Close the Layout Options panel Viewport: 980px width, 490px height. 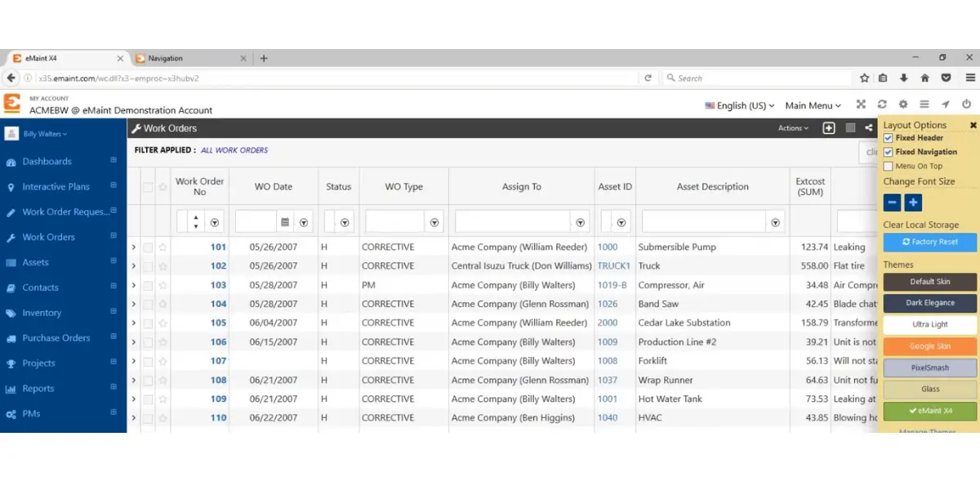tap(973, 125)
